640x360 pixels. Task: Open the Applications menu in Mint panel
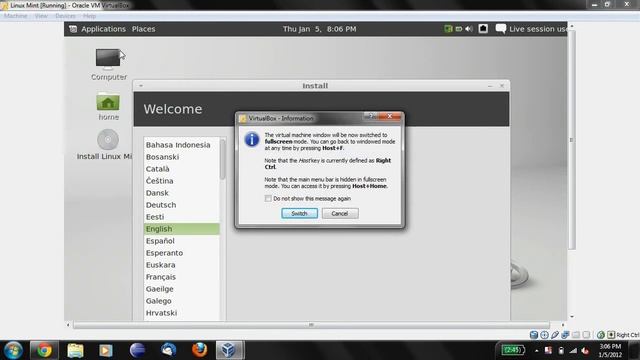(x=103, y=29)
